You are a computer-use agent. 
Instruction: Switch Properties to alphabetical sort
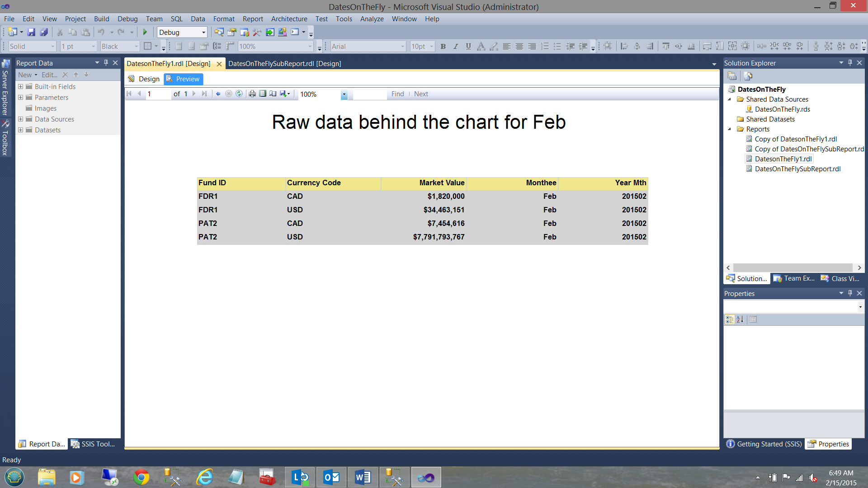[740, 319]
